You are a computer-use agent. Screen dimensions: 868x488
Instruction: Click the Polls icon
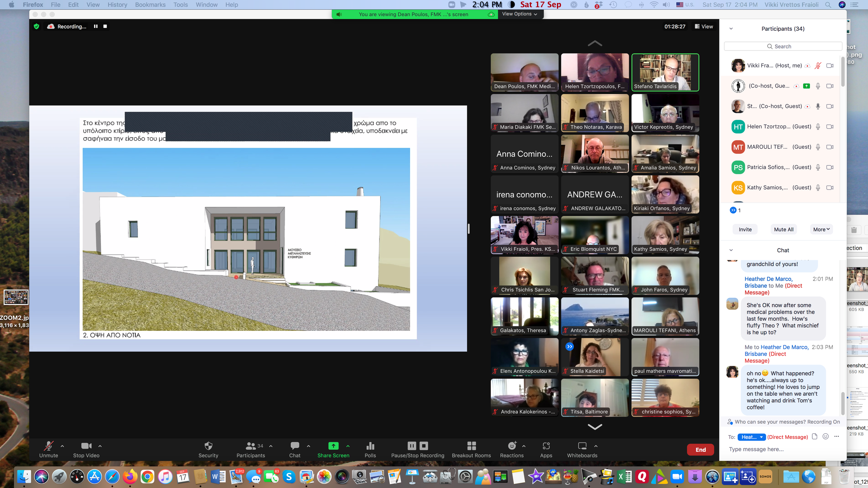[370, 446]
